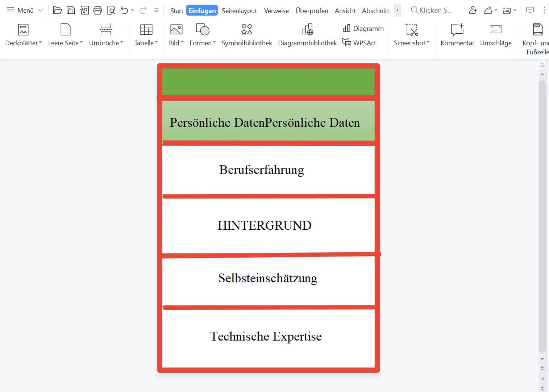Show more ribbon tabs with arrow
Viewport: 549px width, 392px height.
coord(398,10)
